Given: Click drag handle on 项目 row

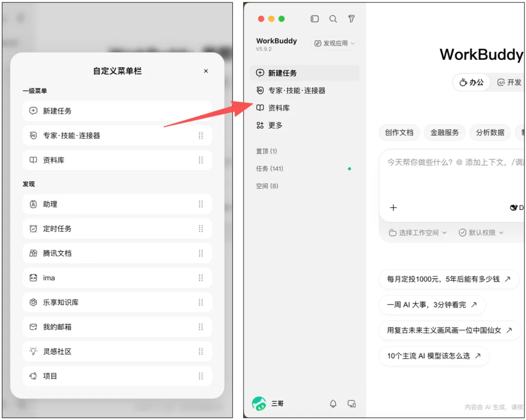Looking at the screenshot, I should coord(201,376).
